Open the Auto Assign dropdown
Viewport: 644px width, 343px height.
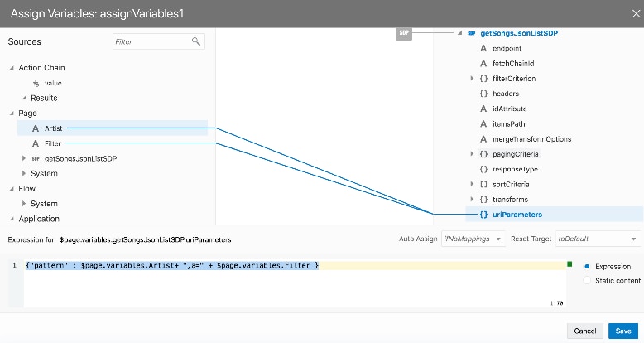pos(473,239)
